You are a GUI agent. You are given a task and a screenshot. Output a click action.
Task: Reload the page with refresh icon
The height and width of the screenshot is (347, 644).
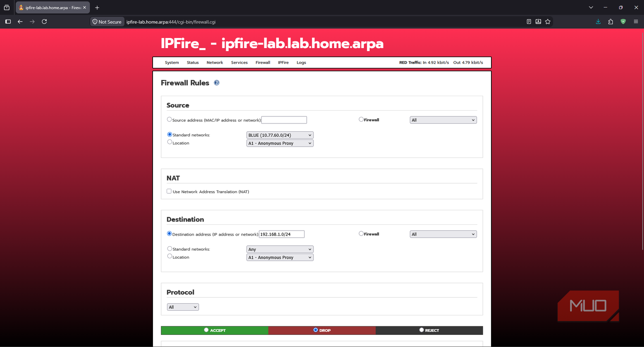pyautogui.click(x=44, y=22)
